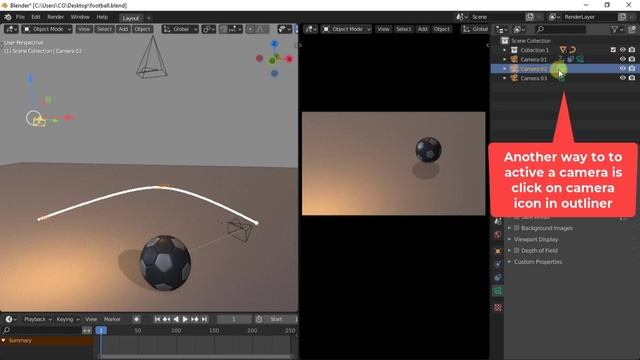640x360 pixels.
Task: Switch to the Layout workspace tab
Action: point(131,18)
